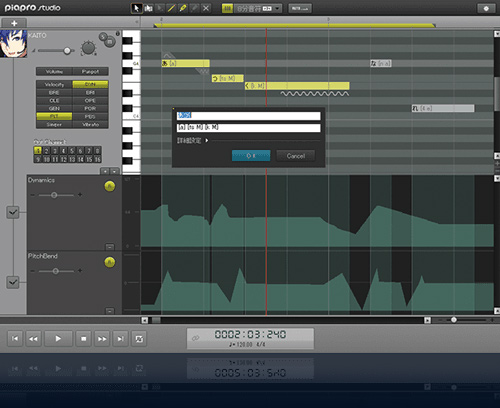Screen dimensions: 500x408
Task: Select the range selection tool
Action: pos(148,8)
